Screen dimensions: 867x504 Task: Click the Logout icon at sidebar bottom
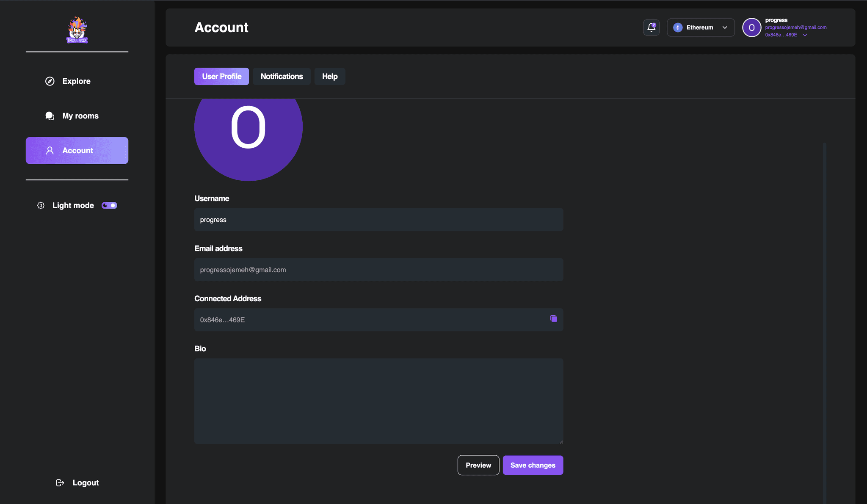60,482
